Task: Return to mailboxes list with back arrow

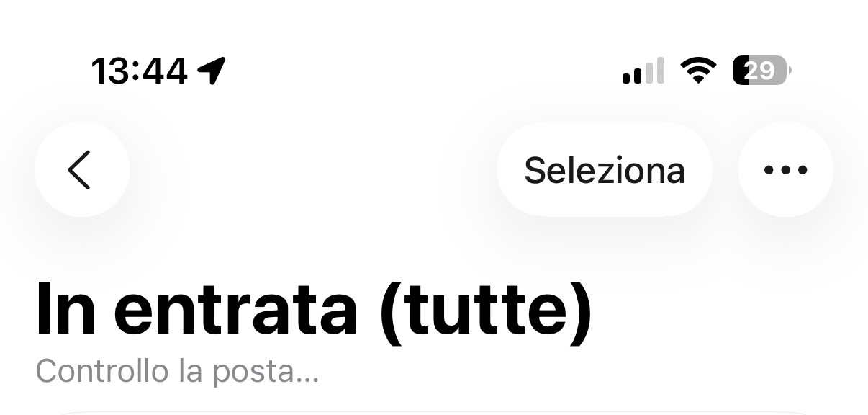Action: (x=81, y=169)
